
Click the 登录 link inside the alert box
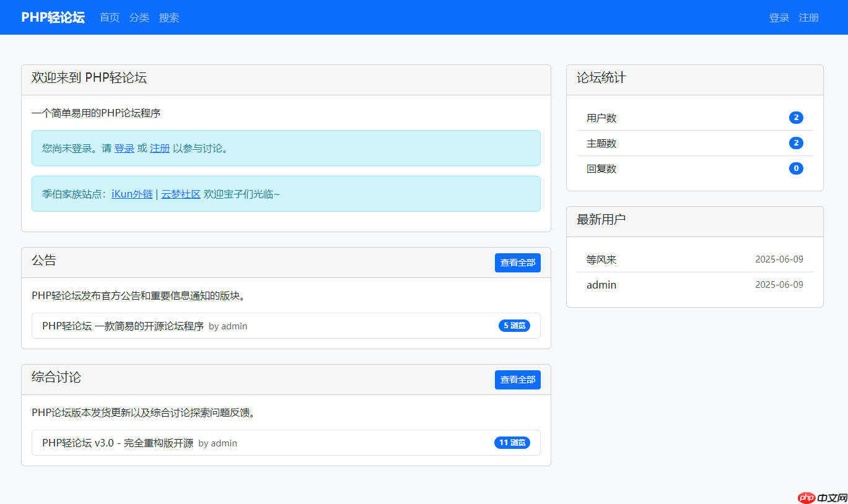(x=125, y=148)
